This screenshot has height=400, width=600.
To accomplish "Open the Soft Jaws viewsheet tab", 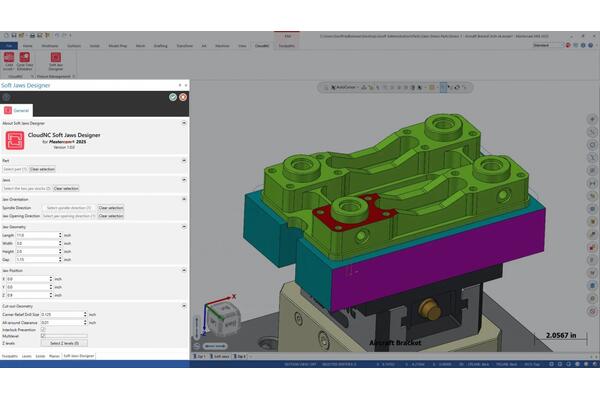I will (x=220, y=356).
